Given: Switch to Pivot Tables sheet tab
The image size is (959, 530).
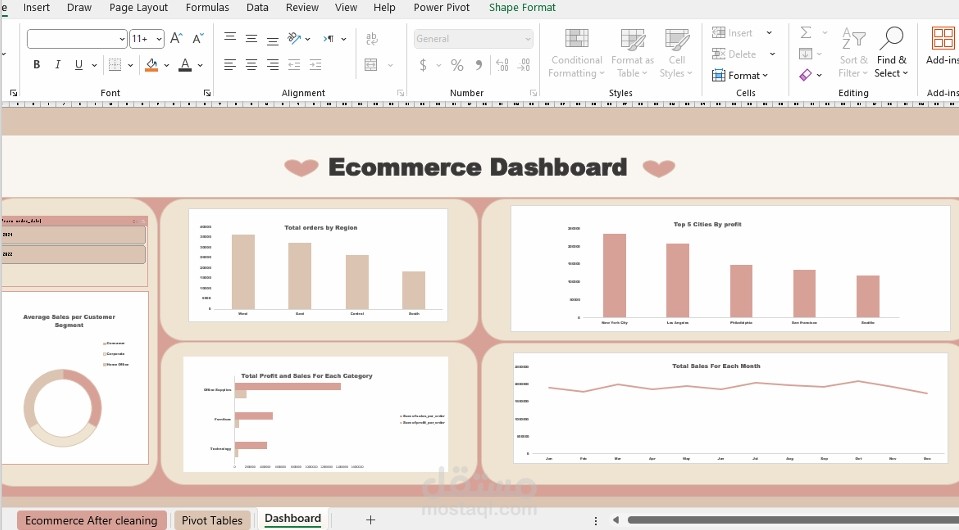Looking at the screenshot, I should [212, 520].
